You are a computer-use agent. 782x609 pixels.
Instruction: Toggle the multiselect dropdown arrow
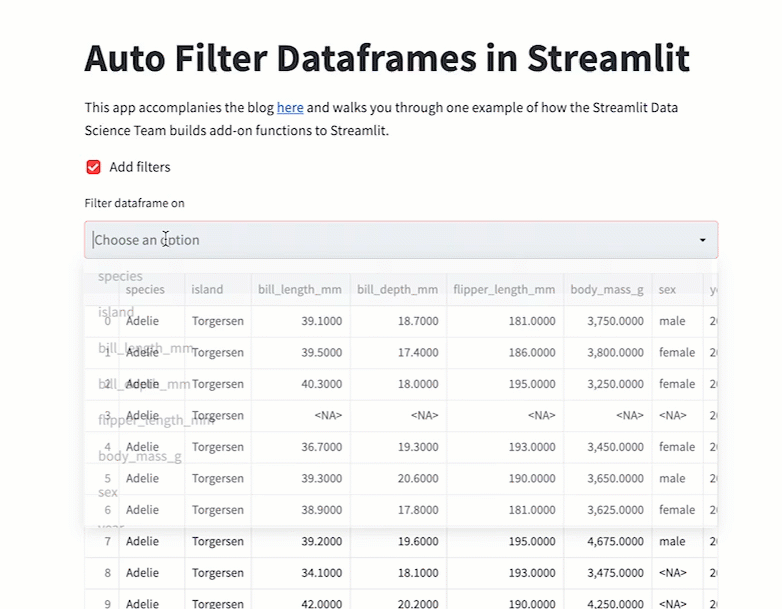[x=703, y=240]
